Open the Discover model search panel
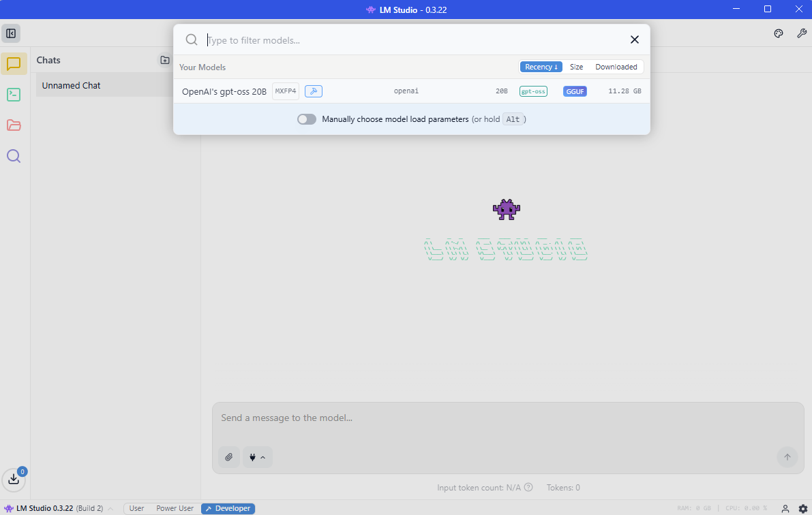Screen dimensions: 812x515 [x=14, y=156]
